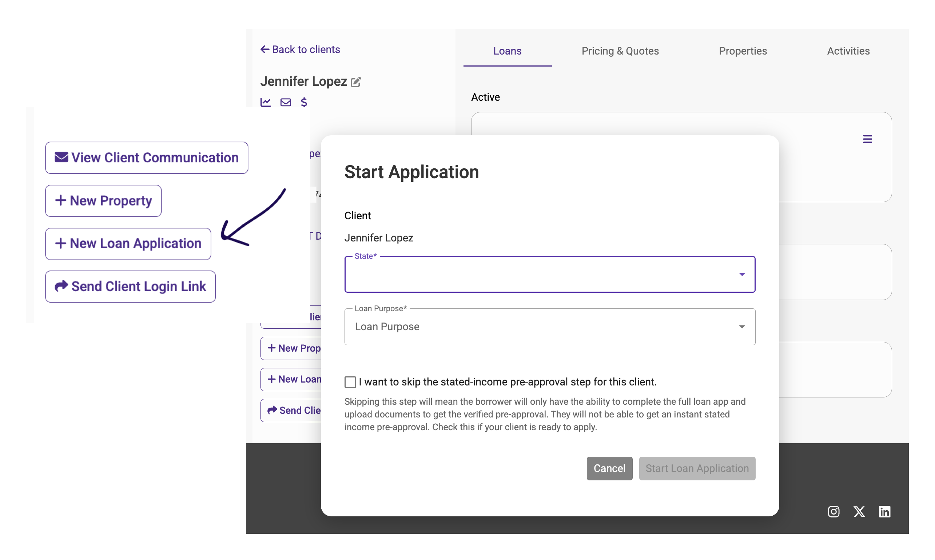Expand the State dropdown arrow
This screenshot has width=935, height=560.
pyautogui.click(x=742, y=274)
